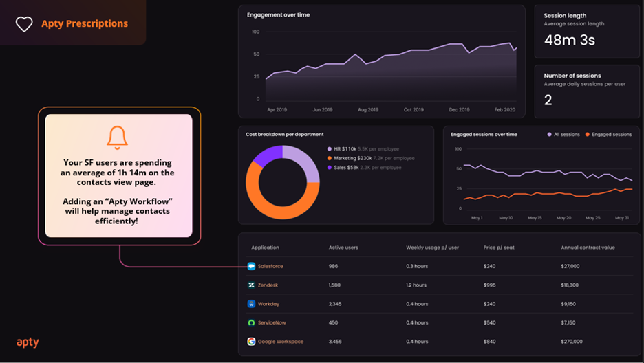The image size is (644, 363).
Task: Click Zendesk weekly usage 1.2 hours
Action: click(416, 285)
